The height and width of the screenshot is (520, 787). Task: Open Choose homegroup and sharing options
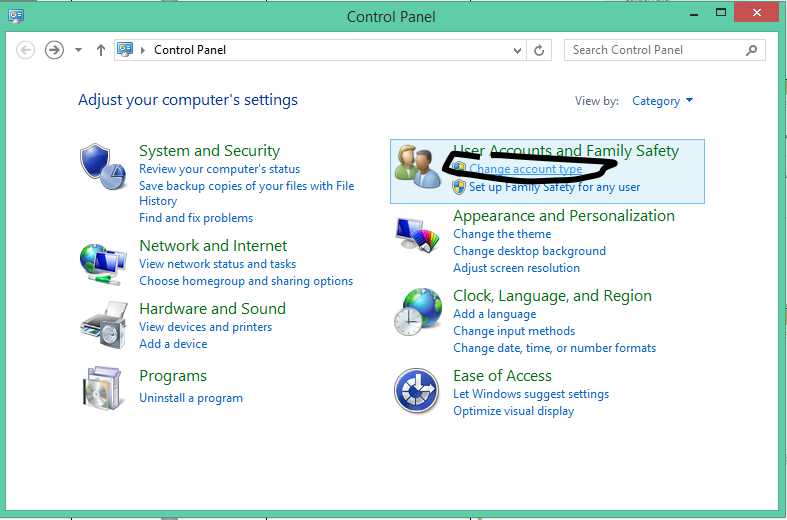tap(246, 281)
